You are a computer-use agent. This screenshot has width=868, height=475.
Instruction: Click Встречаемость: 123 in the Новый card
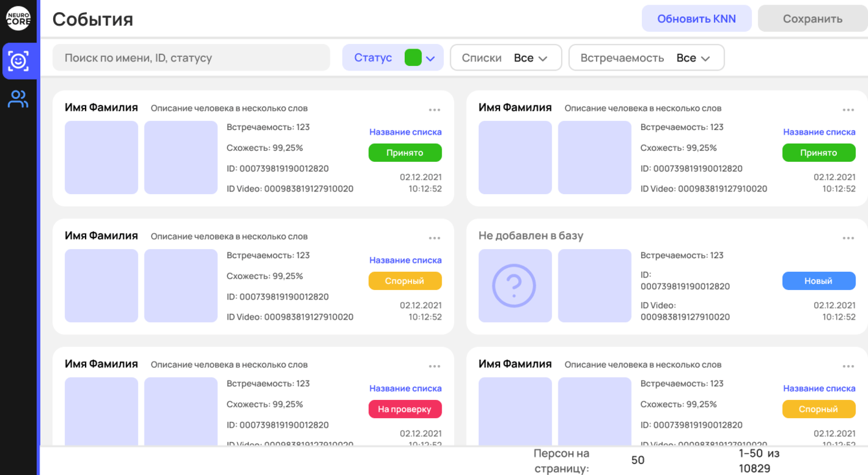(682, 256)
